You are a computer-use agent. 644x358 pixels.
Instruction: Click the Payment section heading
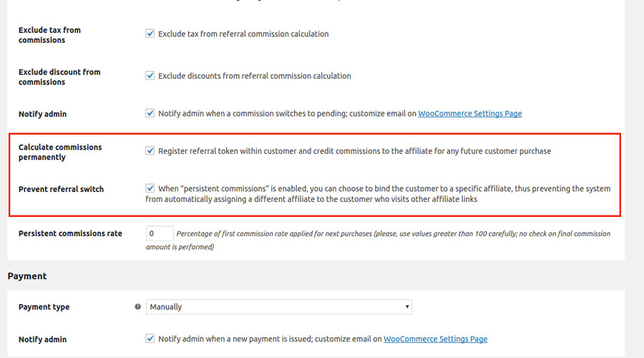point(27,276)
